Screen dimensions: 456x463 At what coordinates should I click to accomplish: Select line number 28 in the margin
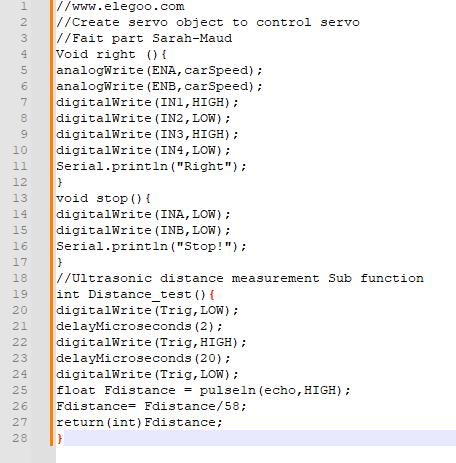[20, 438]
